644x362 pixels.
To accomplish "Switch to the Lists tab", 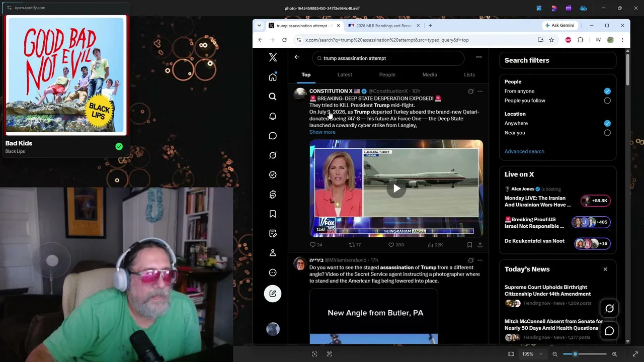I will pyautogui.click(x=469, y=74).
